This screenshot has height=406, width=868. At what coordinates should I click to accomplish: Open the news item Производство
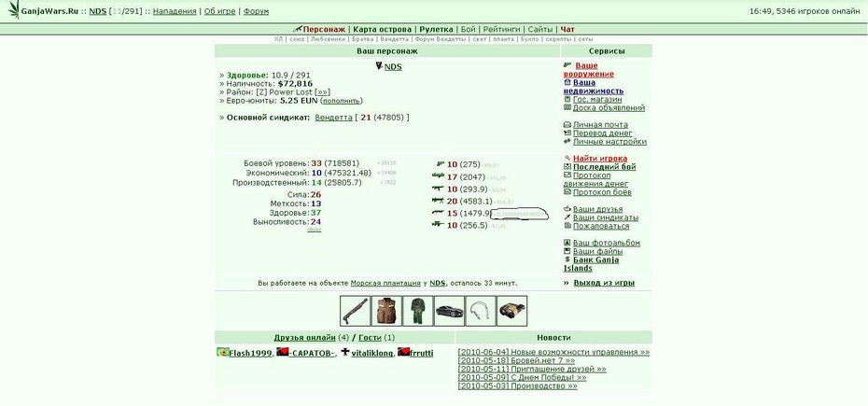point(518,385)
